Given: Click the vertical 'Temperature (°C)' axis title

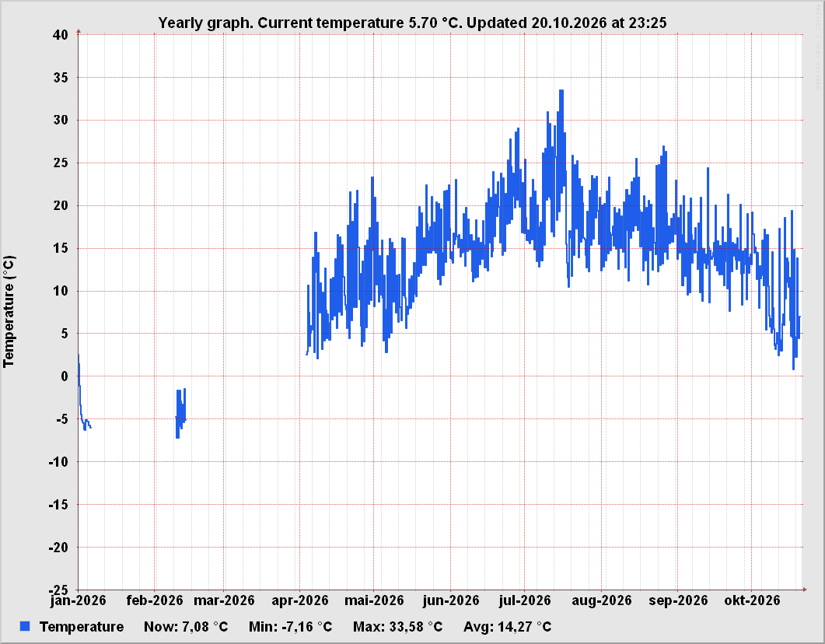Looking at the screenshot, I should [9, 311].
